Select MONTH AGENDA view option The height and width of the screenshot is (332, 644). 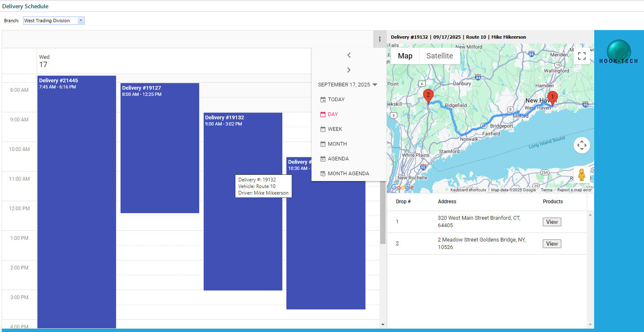click(x=348, y=174)
